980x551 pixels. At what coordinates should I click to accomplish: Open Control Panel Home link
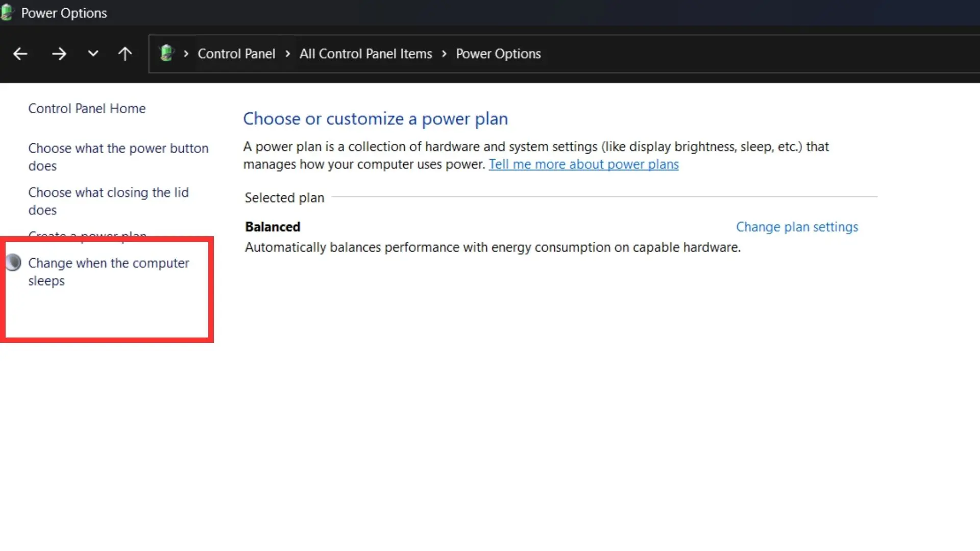coord(87,108)
